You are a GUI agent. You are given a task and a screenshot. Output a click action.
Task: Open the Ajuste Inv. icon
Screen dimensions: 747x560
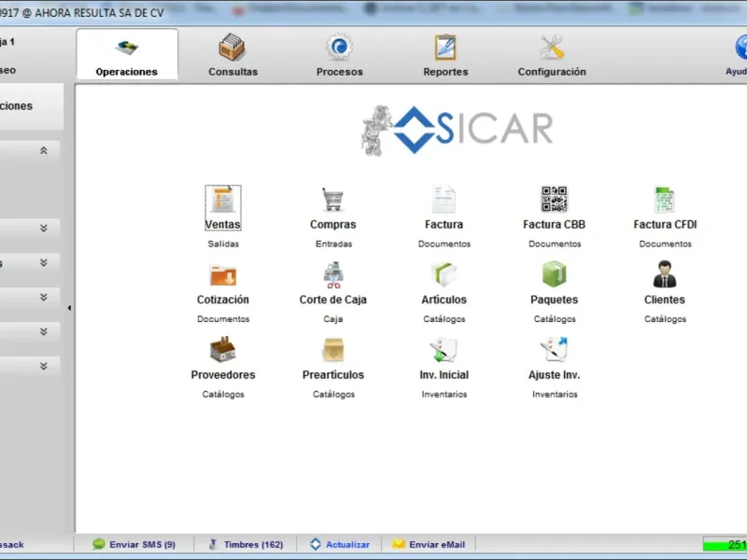[x=554, y=349]
